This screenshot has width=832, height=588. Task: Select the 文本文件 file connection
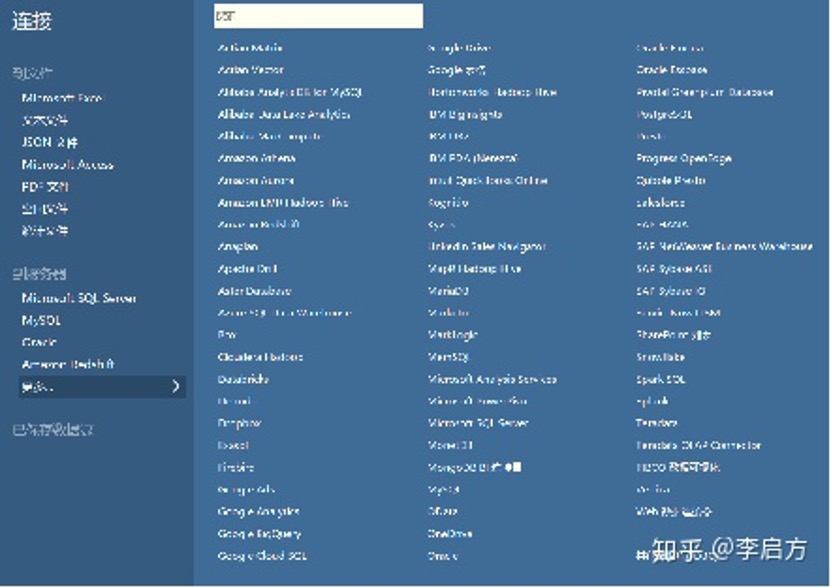(45, 120)
